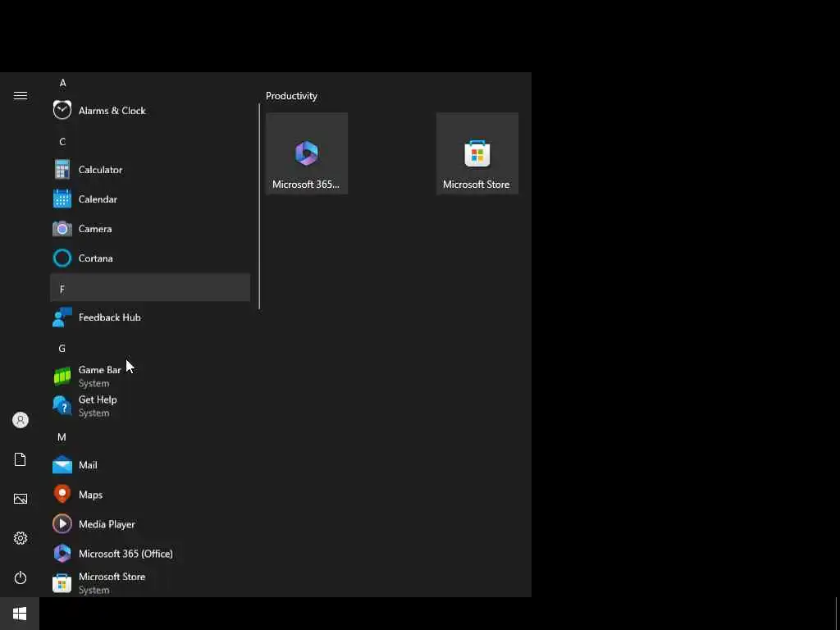Click the Microsoft Store label in list

coord(112,577)
